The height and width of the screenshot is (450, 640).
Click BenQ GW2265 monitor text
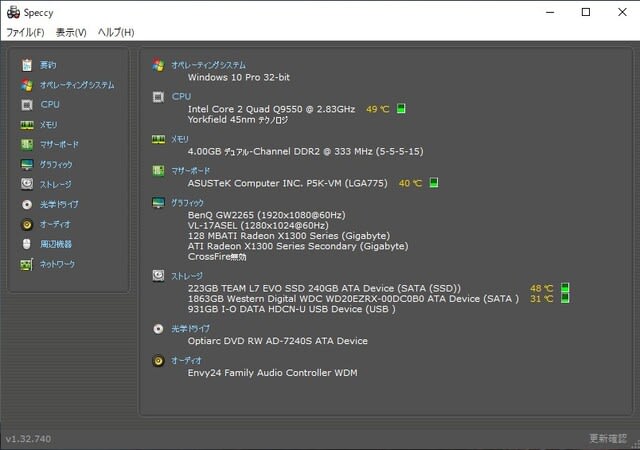click(267, 215)
